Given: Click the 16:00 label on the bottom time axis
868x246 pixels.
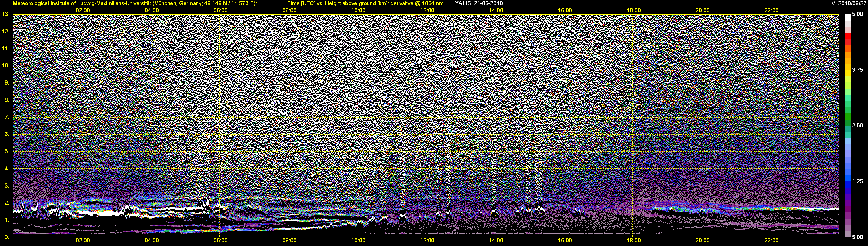Looking at the screenshot, I should click(x=565, y=240).
